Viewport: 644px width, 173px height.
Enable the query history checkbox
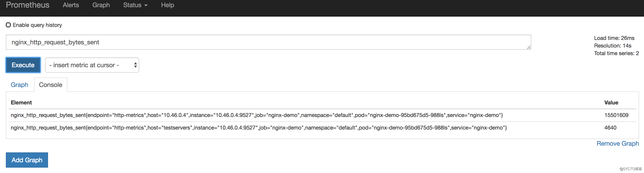[x=8, y=25]
